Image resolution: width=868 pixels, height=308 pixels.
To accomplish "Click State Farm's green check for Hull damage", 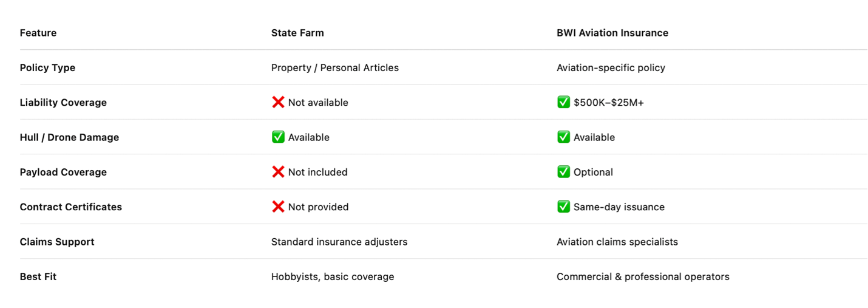I will tap(278, 137).
